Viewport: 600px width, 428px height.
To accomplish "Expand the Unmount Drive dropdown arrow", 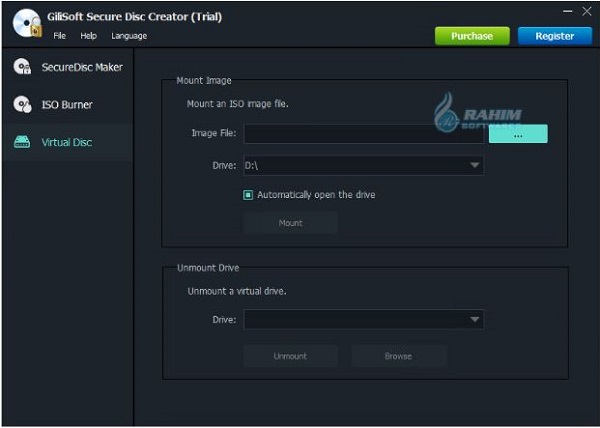I will (474, 319).
